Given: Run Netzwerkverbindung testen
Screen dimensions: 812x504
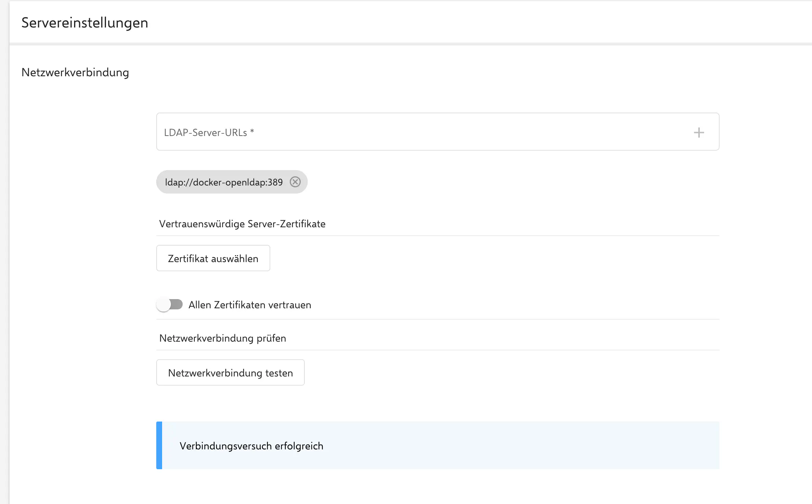Looking at the screenshot, I should 230,372.
